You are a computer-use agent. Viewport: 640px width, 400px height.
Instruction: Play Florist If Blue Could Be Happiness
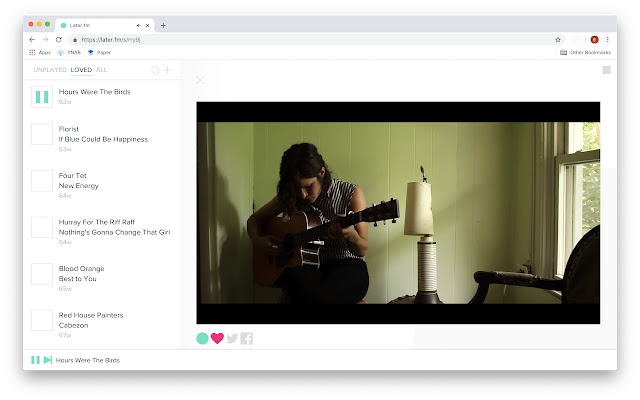tap(42, 134)
